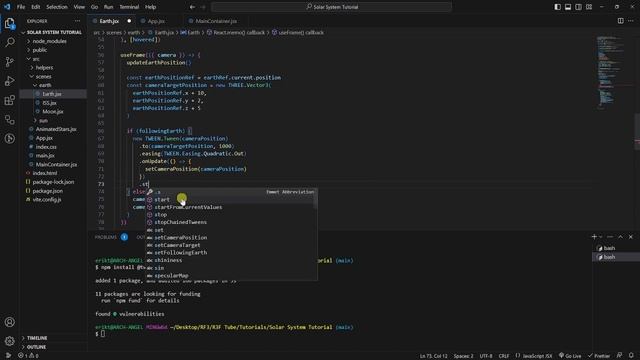Image resolution: width=640 pixels, height=360 pixels.
Task: Open the File menu
Action: (x=21, y=7)
